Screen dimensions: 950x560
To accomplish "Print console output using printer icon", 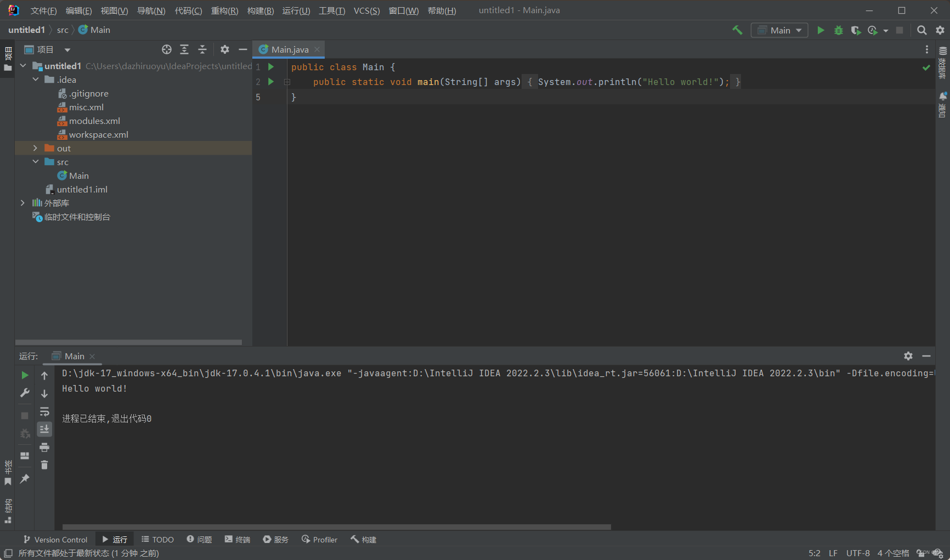I will (44, 447).
